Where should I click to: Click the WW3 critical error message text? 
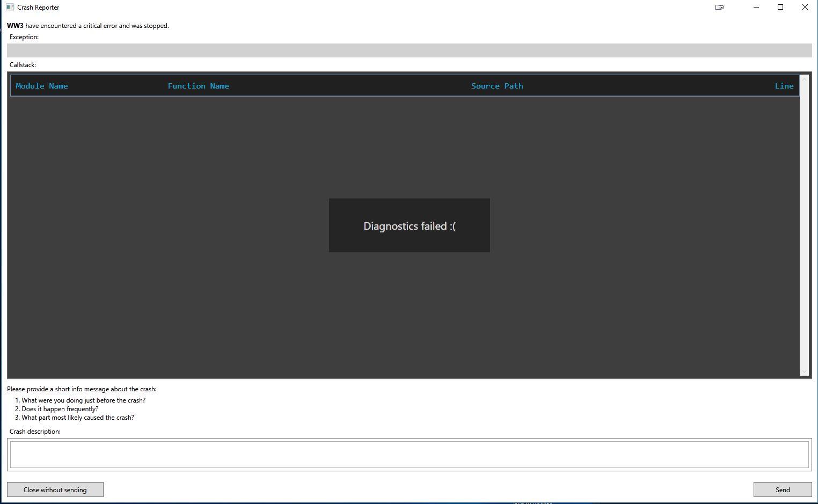tap(88, 26)
